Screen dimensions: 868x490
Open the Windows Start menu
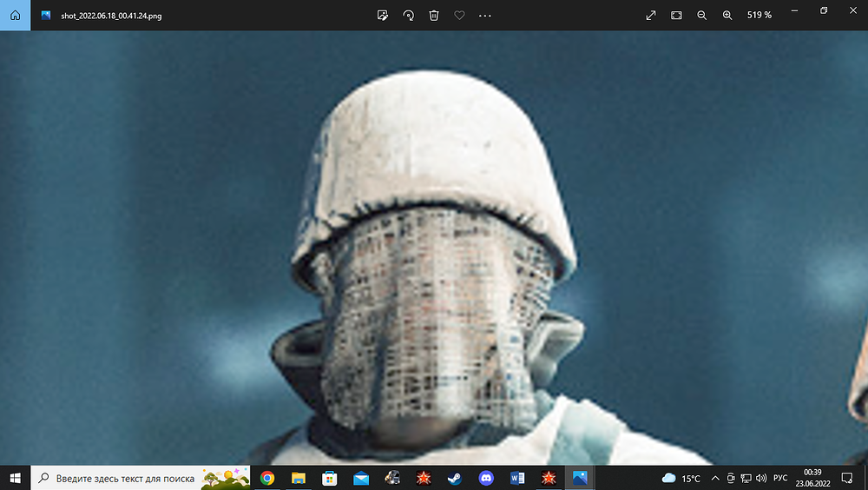pos(15,478)
